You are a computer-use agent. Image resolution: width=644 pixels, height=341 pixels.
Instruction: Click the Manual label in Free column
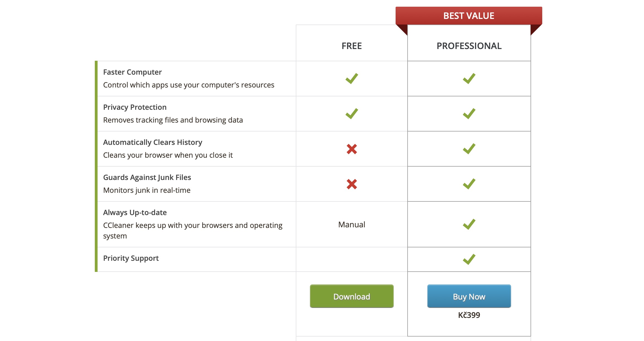(352, 225)
